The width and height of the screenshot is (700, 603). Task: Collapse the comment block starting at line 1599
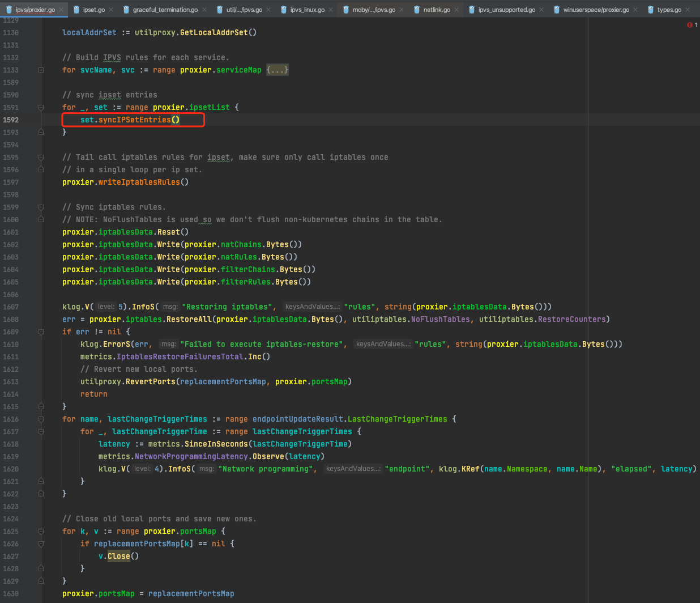[x=41, y=207]
